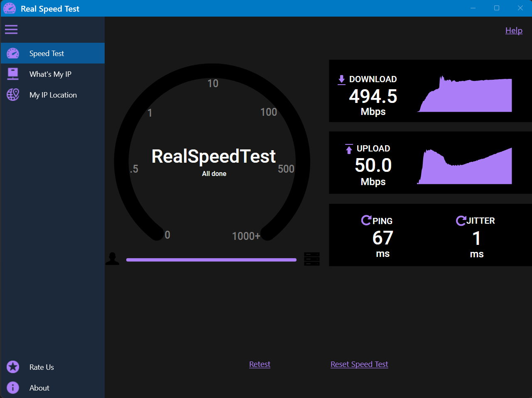The image size is (532, 398).
Task: Open the Help link
Action: click(x=514, y=30)
